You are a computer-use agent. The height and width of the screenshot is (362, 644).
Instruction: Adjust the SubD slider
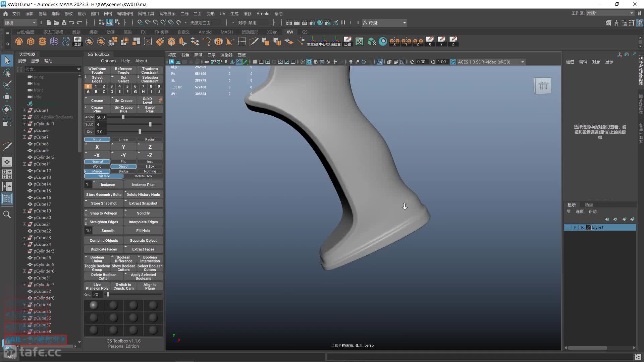[150, 124]
